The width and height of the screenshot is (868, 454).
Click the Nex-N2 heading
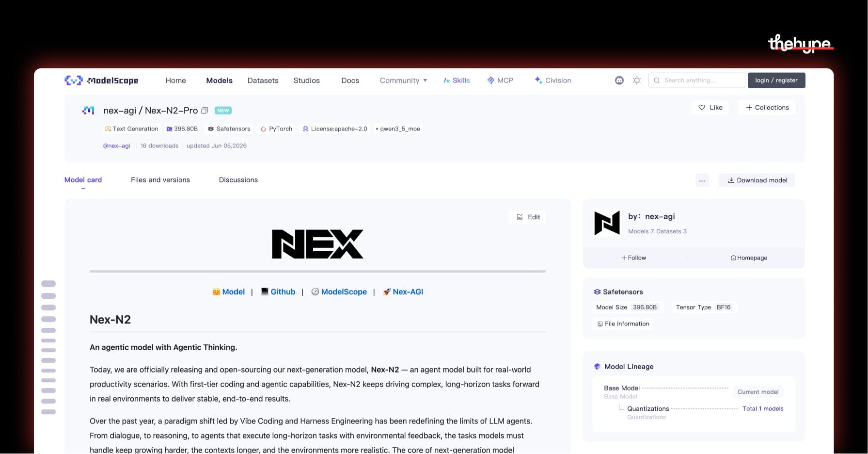110,320
